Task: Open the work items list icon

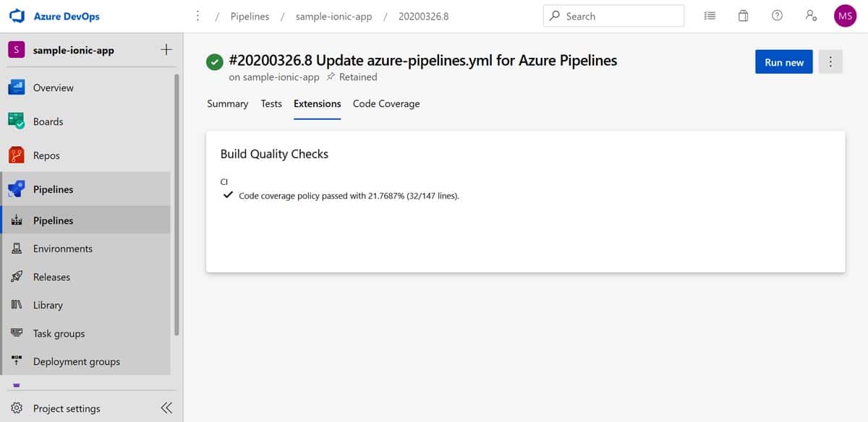Action: click(710, 16)
